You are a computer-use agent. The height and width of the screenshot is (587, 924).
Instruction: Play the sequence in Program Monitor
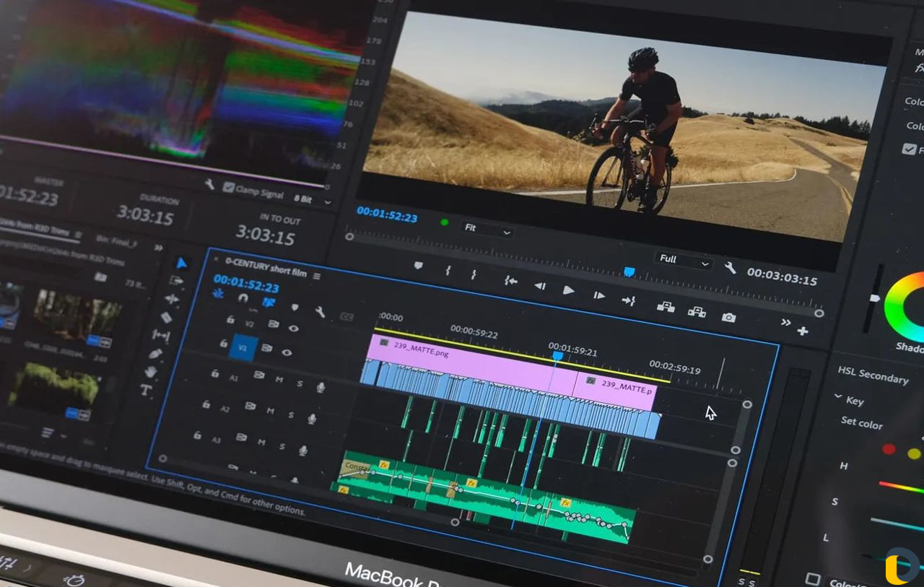point(569,290)
